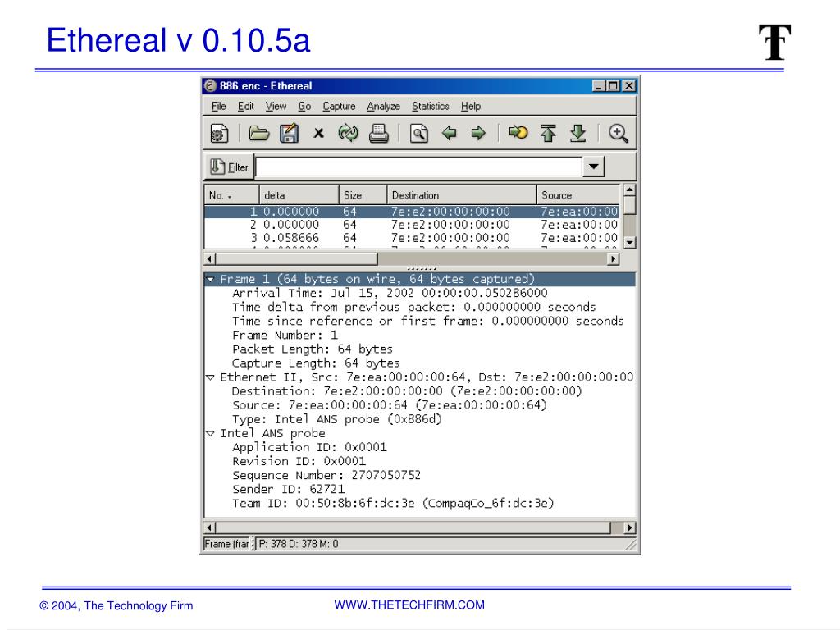Find a packet with magnifier page icon
Image resolution: width=840 pixels, height=630 pixels.
coord(419,134)
